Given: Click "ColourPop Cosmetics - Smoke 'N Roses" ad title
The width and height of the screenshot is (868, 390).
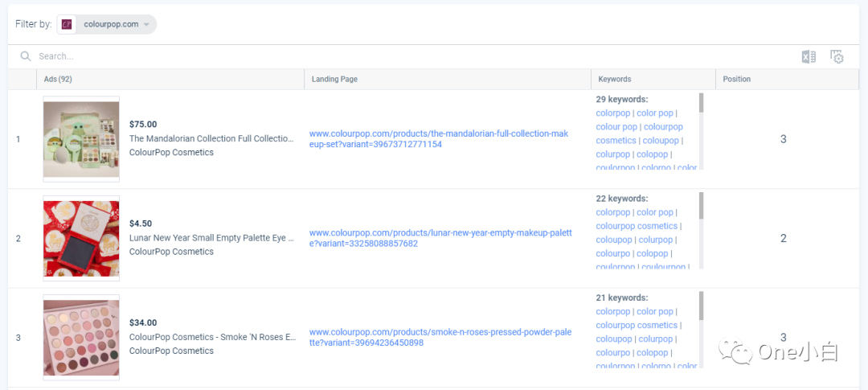Looking at the screenshot, I should tap(213, 337).
